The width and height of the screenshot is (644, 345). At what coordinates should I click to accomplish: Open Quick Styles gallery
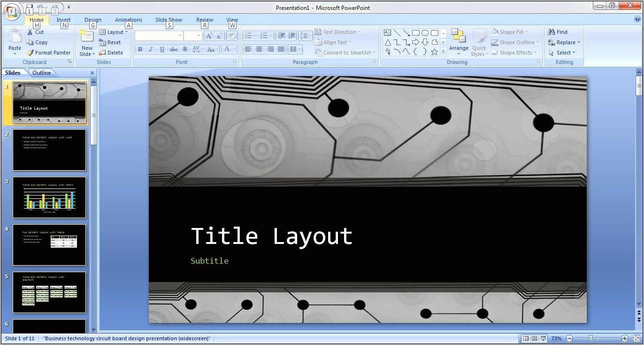479,42
